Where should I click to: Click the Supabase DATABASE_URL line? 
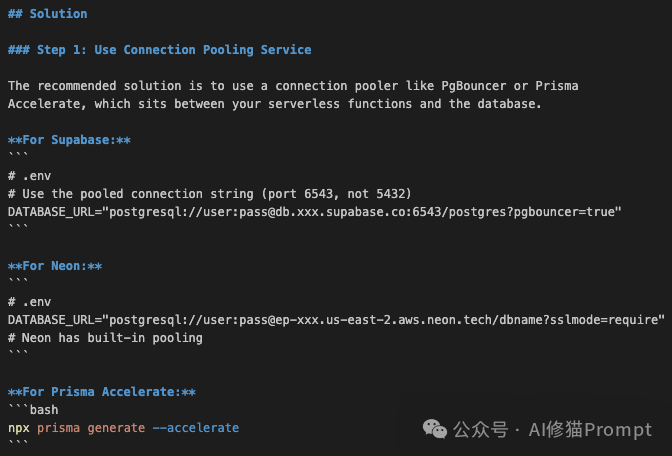314,212
